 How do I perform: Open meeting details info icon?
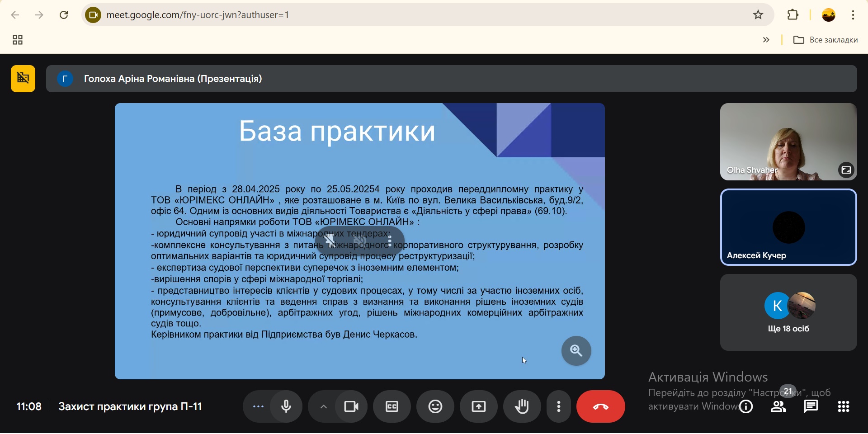(746, 407)
